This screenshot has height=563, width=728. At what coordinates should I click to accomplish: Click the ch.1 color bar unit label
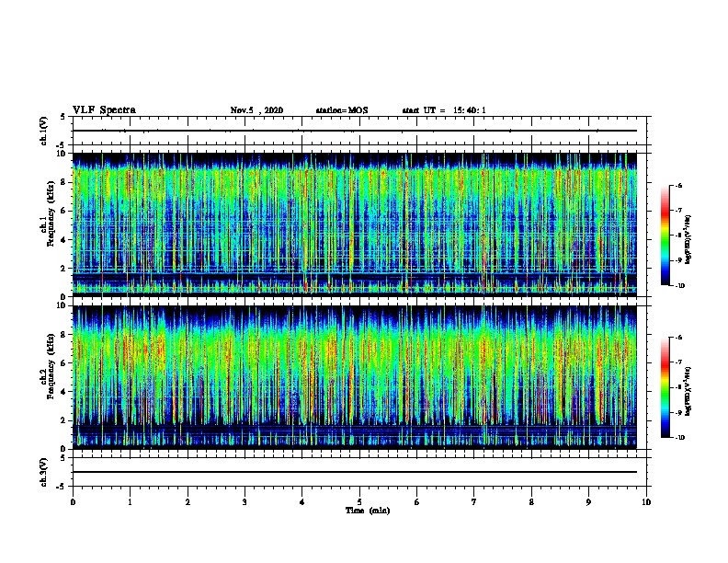pyautogui.click(x=688, y=239)
